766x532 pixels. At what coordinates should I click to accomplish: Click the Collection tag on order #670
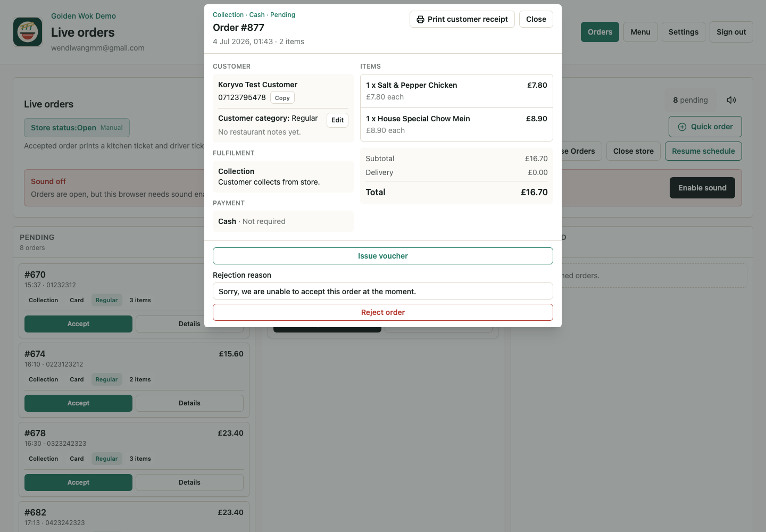point(44,300)
